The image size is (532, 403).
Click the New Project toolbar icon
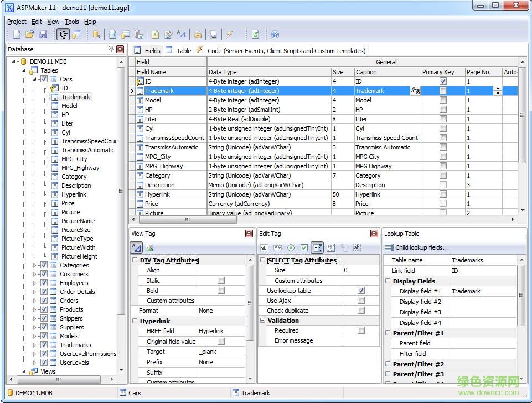17,35
